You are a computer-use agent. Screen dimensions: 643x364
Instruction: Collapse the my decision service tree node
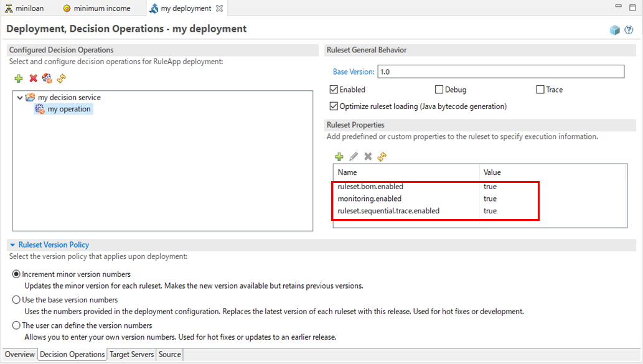[x=20, y=98]
